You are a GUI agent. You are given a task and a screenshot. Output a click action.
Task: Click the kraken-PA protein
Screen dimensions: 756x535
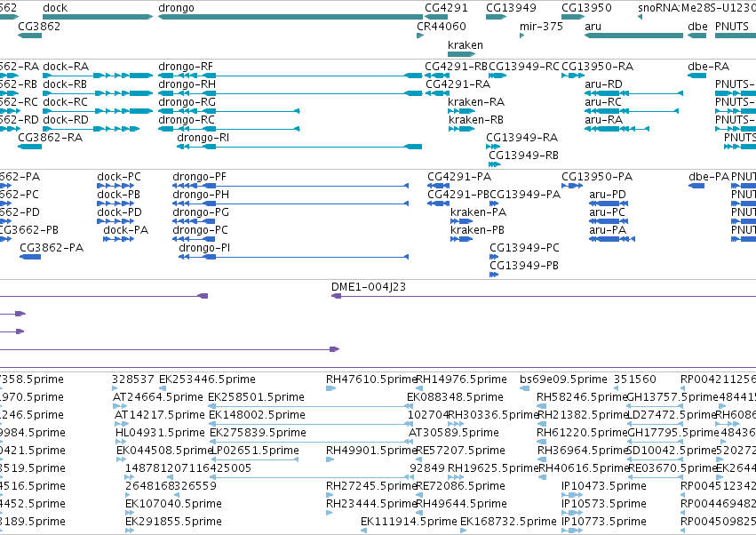click(461, 221)
